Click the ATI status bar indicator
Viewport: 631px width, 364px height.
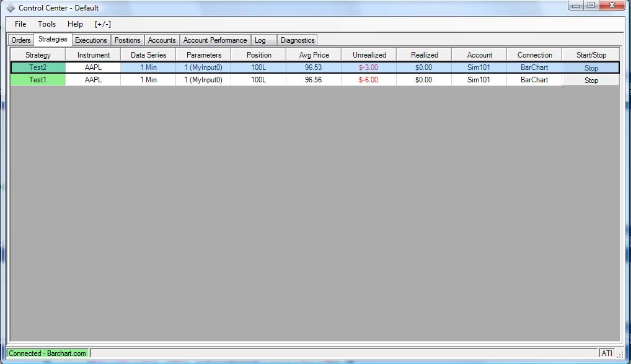pyautogui.click(x=606, y=353)
